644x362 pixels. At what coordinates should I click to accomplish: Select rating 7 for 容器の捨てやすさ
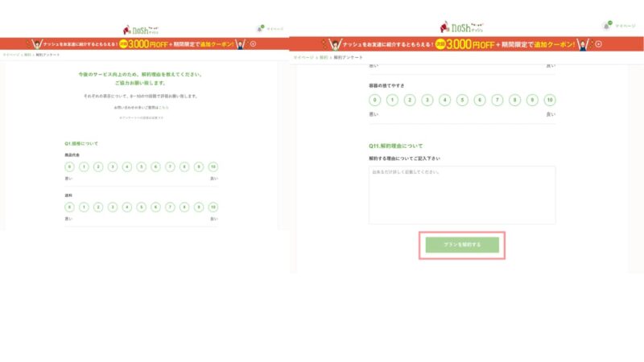click(497, 101)
